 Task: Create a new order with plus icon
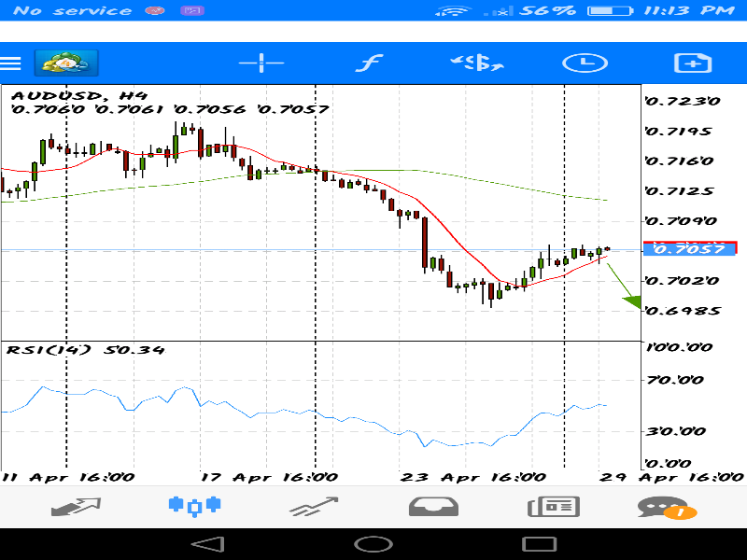693,63
